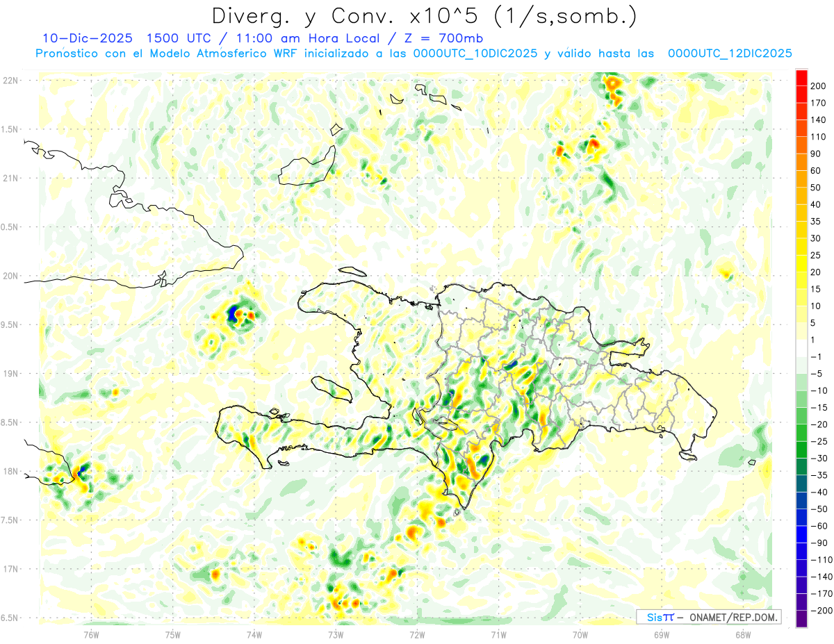Viewport: 834px width, 644px height.
Task: Click the purple colorbar segment below the -200 label
Action: 802,619
